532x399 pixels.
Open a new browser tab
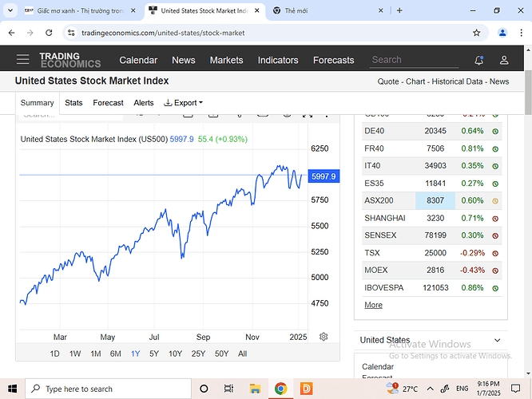(399, 10)
